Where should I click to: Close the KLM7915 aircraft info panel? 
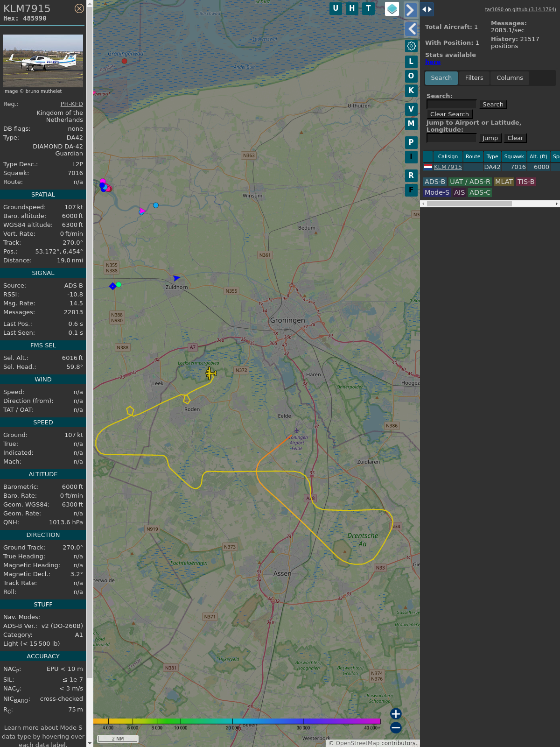point(79,8)
